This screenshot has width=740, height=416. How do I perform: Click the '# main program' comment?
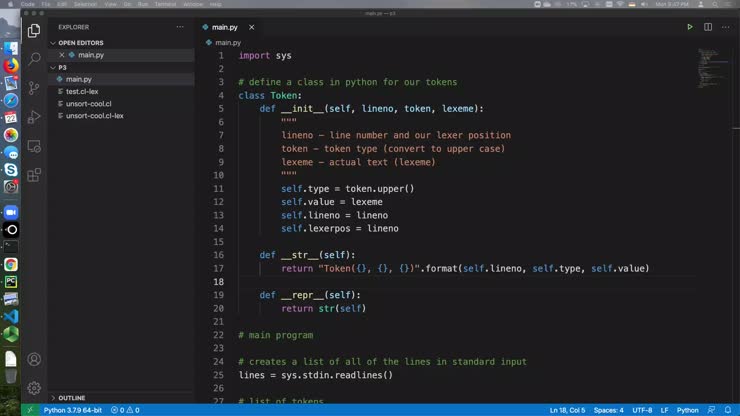(276, 335)
